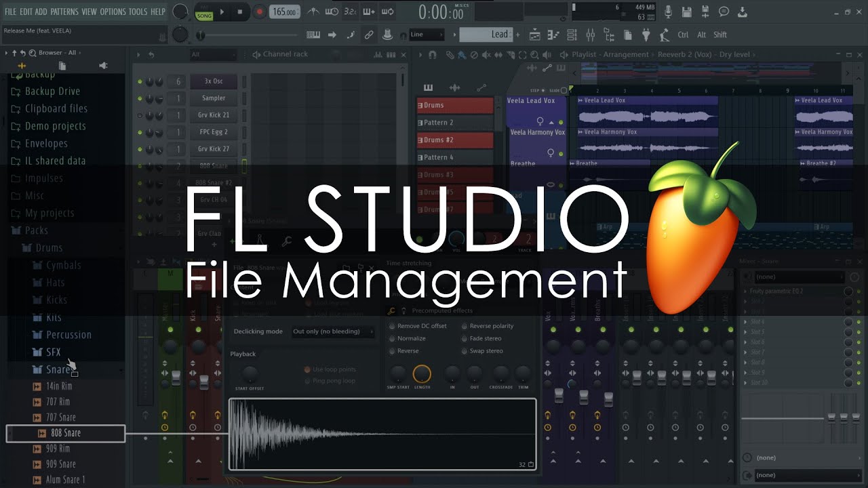This screenshot has height=488, width=868.
Task: Open the TOOLS menu
Action: click(x=138, y=12)
